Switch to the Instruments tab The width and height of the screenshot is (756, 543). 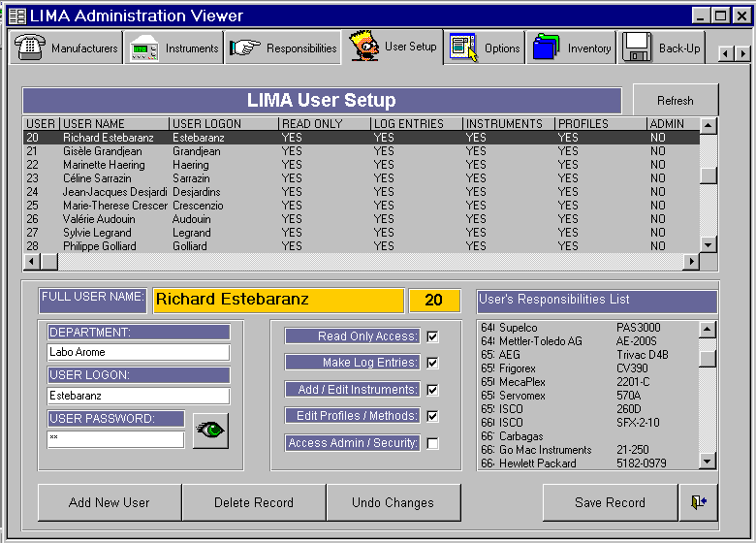coord(173,48)
